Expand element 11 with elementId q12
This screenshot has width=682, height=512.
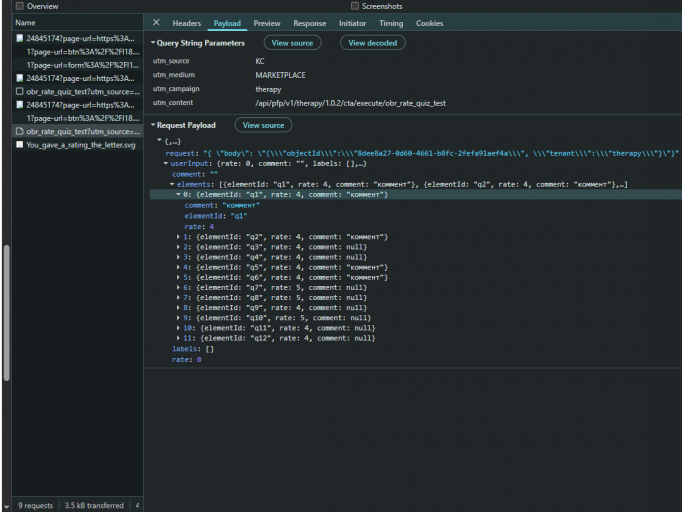178,338
